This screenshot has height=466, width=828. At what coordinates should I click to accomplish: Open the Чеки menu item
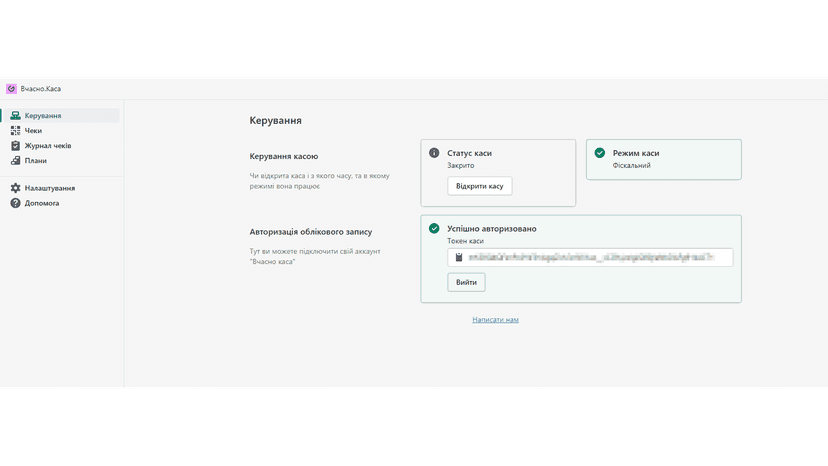[61, 131]
